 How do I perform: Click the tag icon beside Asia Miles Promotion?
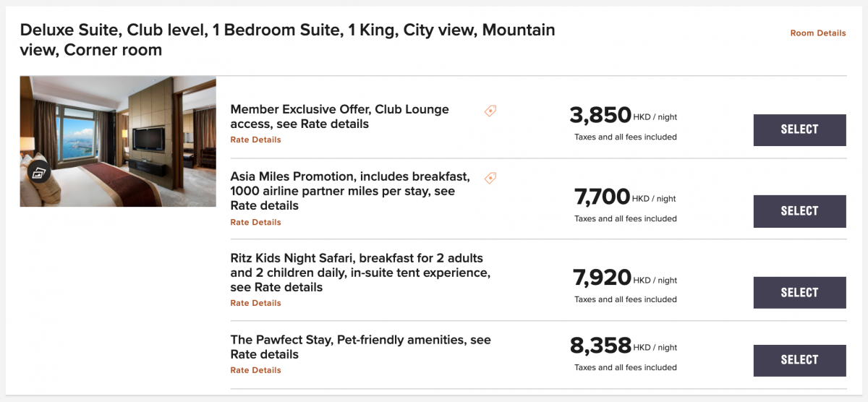(490, 178)
